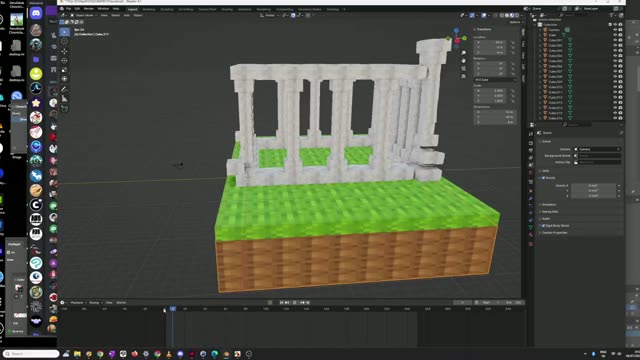This screenshot has height=360, width=640.
Task: Open the Options dropdown button
Action: [x=515, y=22]
